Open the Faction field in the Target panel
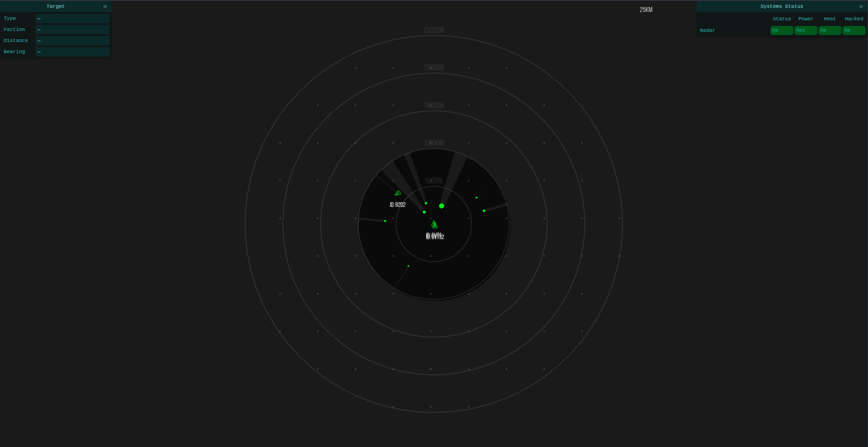 tap(72, 30)
